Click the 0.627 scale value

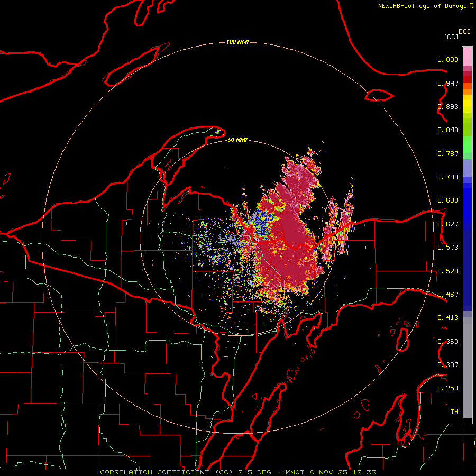coord(448,224)
